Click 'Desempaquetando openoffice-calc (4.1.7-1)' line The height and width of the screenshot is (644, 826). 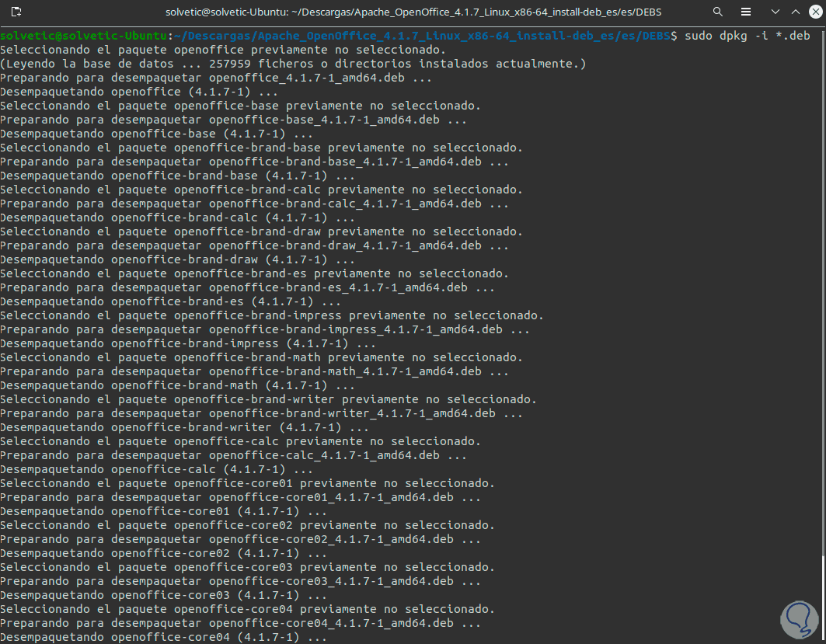156,469
